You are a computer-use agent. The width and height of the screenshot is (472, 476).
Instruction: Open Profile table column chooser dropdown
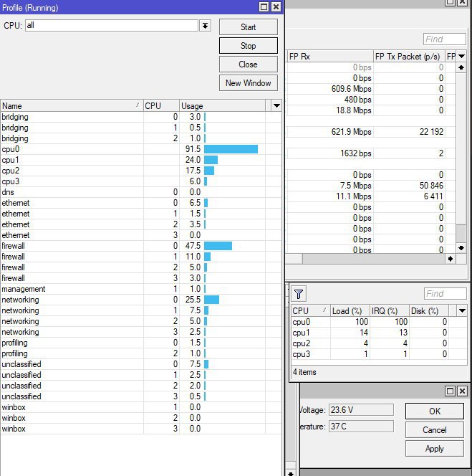276,105
